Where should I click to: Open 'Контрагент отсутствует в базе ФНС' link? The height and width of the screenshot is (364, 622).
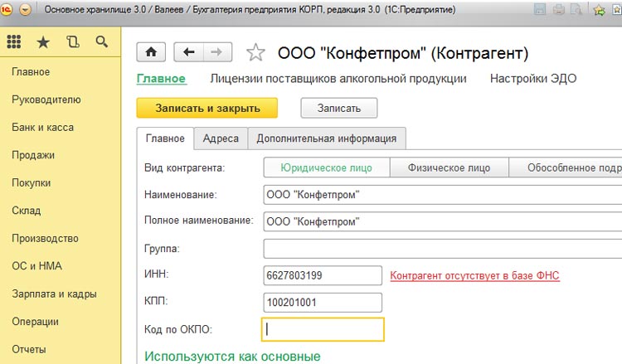click(474, 274)
